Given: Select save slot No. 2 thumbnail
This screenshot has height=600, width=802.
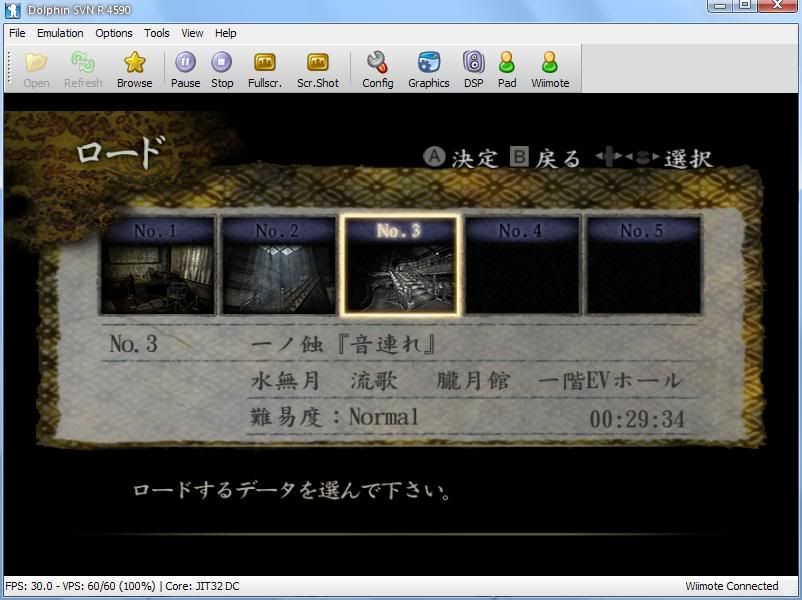Looking at the screenshot, I should 279,265.
